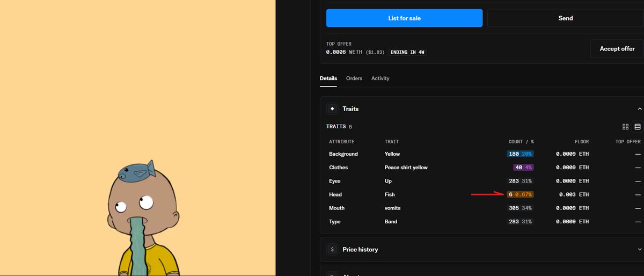Click the 40 4% count badge

coord(523,168)
